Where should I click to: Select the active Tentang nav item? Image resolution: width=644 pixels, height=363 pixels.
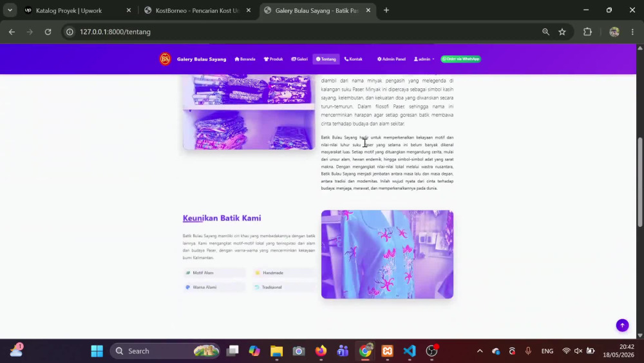326,59
